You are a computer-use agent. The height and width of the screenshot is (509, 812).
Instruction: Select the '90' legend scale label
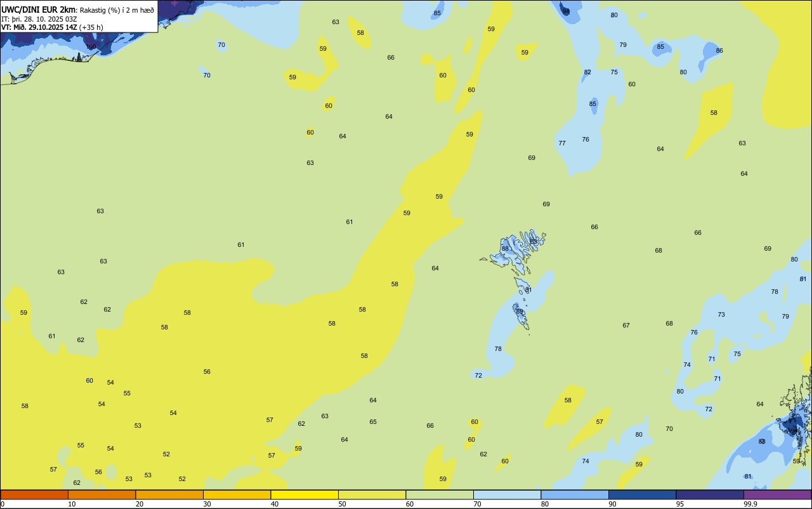coord(613,504)
